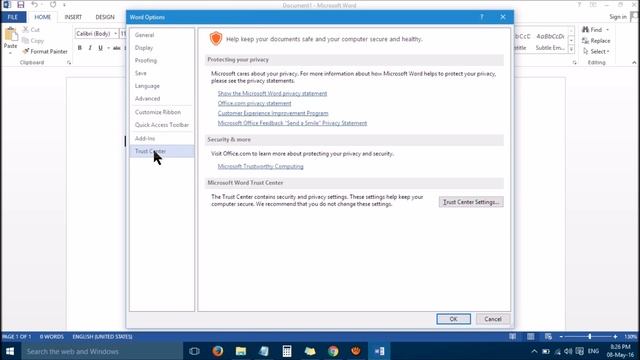Click Sign in at top right
The width and height of the screenshot is (640, 360).
618,17
